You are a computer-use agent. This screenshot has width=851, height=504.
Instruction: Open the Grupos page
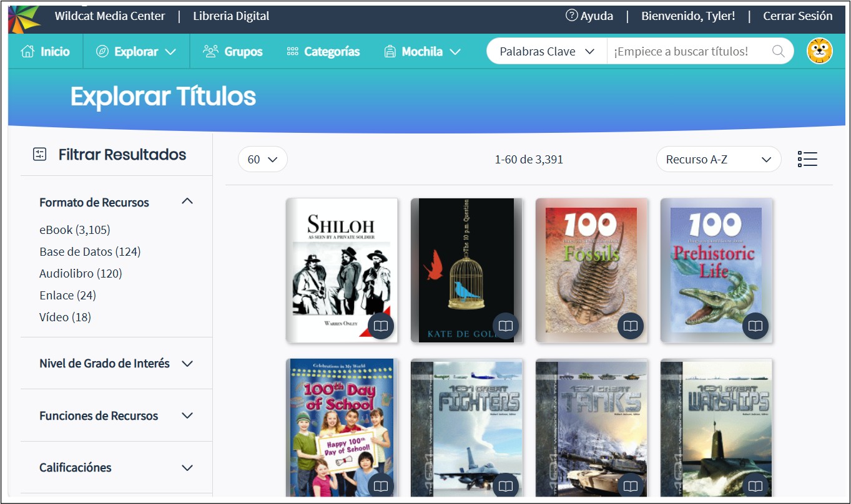tap(233, 51)
